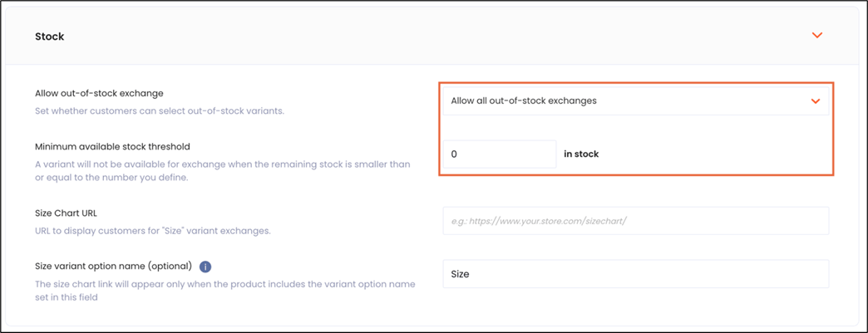Screen dimensions: 868x333
Task: Click the Stock section heading
Action: click(49, 37)
